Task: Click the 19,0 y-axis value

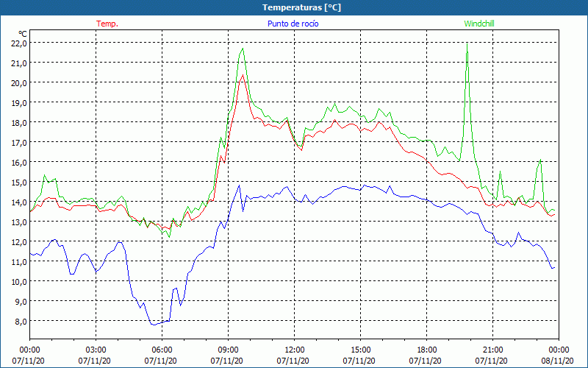Action: pos(19,103)
